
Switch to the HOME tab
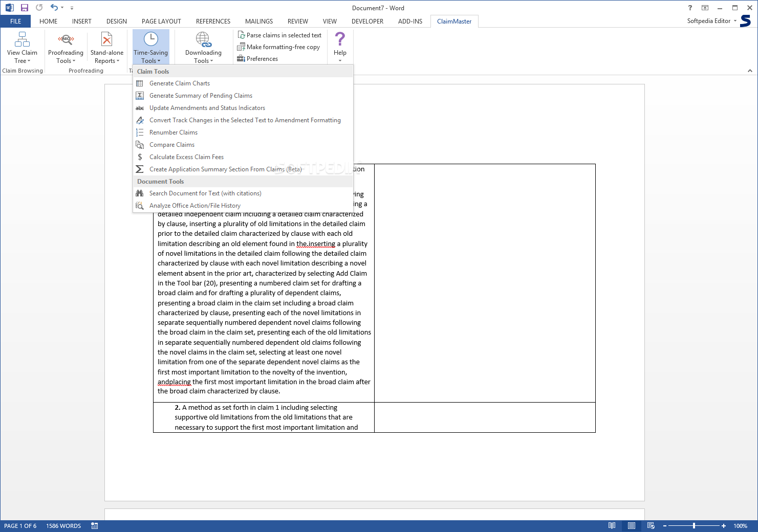(x=49, y=21)
